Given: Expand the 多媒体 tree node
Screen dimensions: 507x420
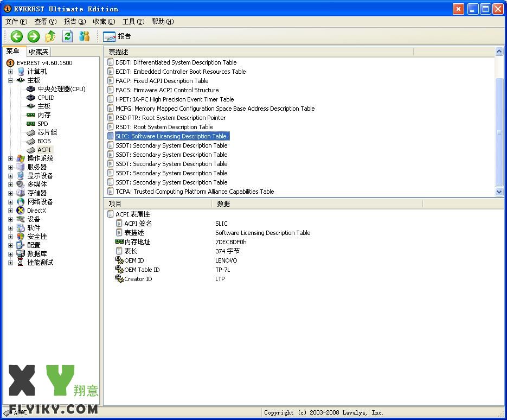Looking at the screenshot, I should coord(11,184).
